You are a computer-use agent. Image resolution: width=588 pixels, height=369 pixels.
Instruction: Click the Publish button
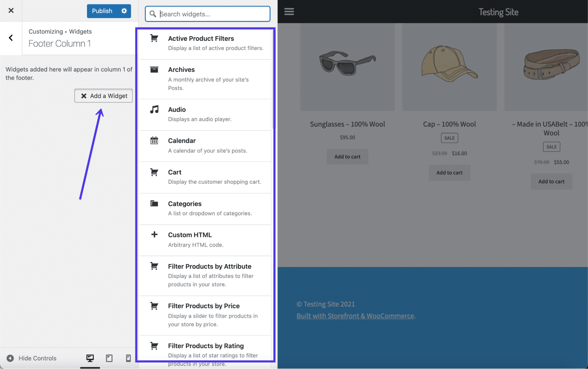101,10
